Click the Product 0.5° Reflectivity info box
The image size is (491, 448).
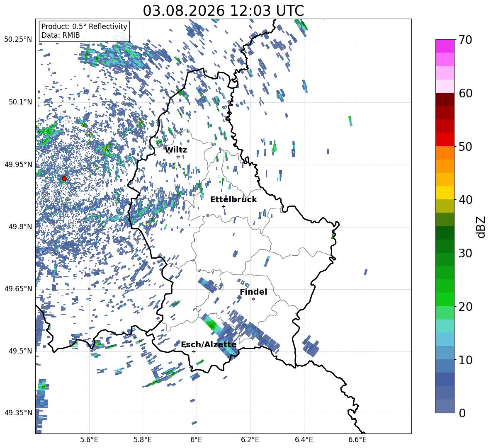point(84,31)
